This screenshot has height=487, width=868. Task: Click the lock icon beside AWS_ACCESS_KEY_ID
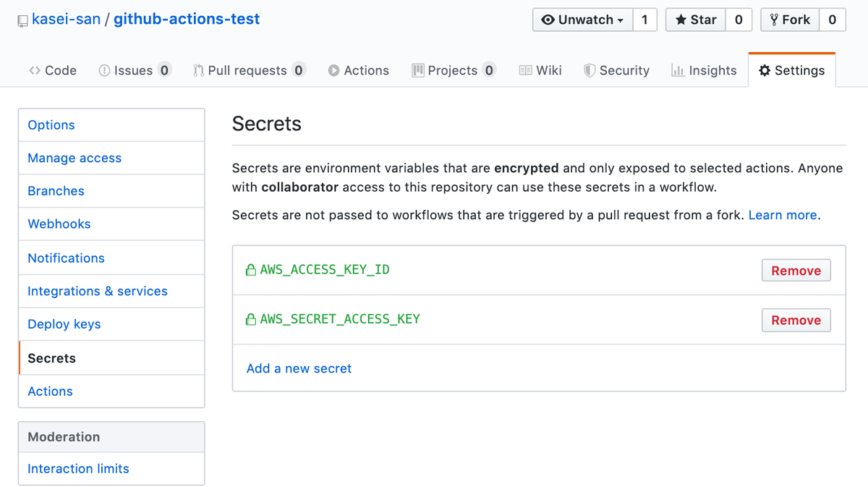(x=251, y=270)
